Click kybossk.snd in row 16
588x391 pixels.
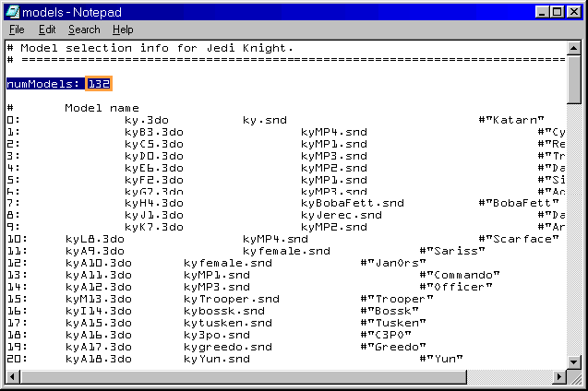pos(224,311)
